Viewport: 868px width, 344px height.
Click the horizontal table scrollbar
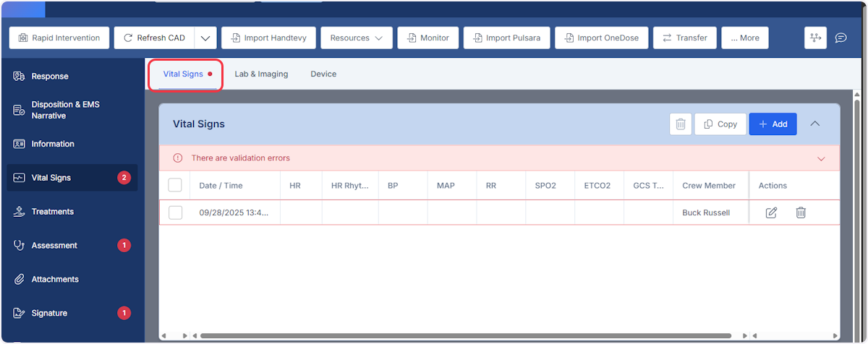(x=466, y=336)
